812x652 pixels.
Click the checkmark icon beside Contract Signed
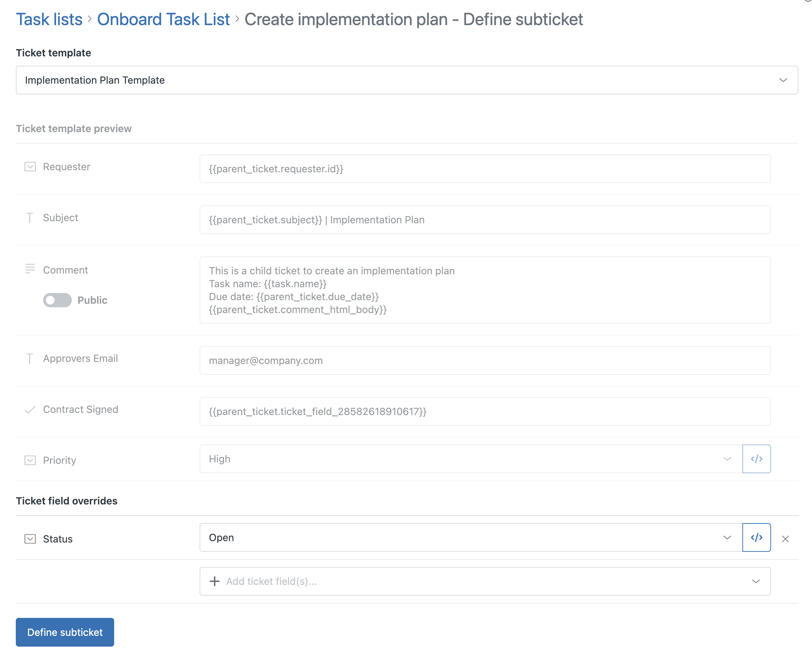pos(30,410)
